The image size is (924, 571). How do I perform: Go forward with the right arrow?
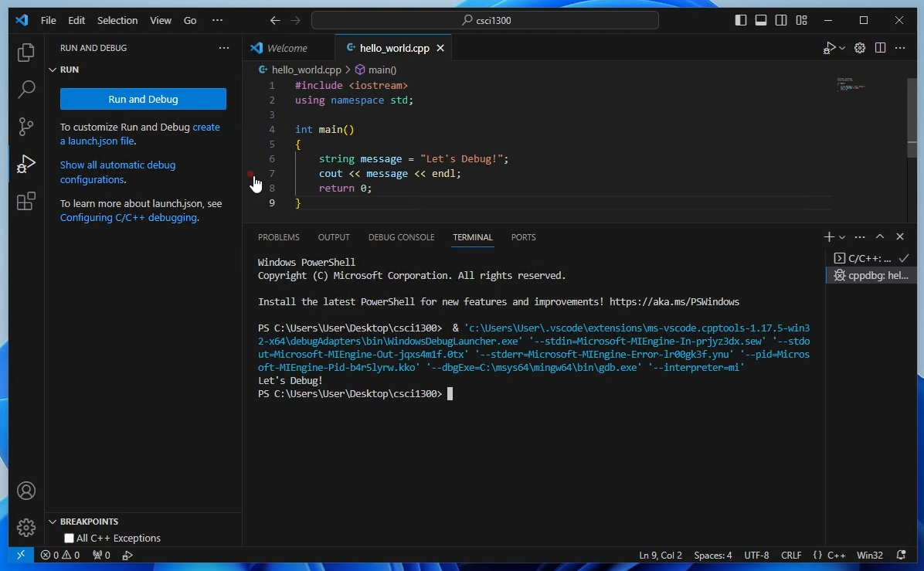pyautogui.click(x=295, y=20)
